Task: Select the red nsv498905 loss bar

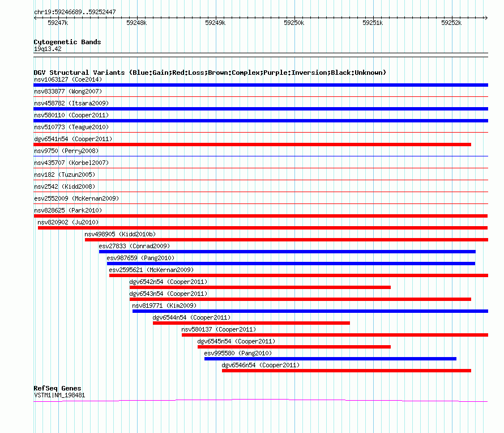Action: point(287,240)
